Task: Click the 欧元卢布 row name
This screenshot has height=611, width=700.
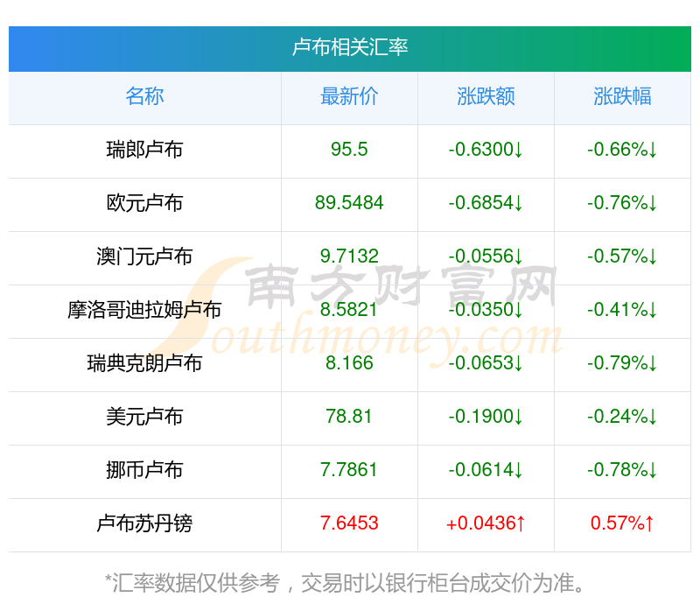Action: pyautogui.click(x=144, y=203)
